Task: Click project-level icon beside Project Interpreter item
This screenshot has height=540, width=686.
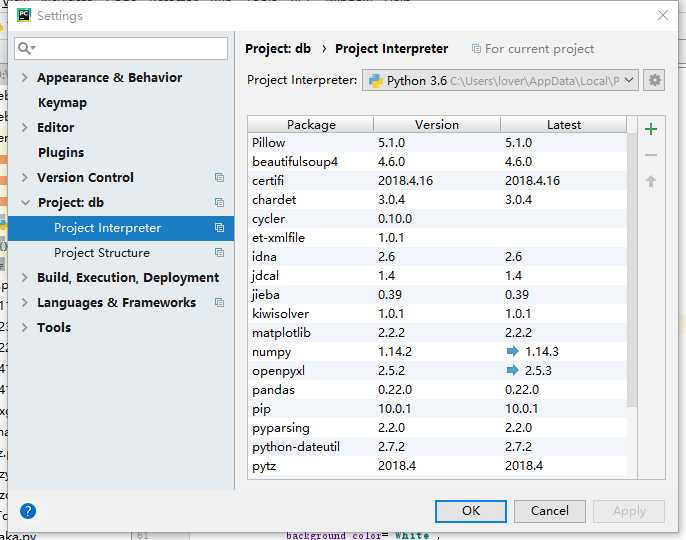Action: 219,228
